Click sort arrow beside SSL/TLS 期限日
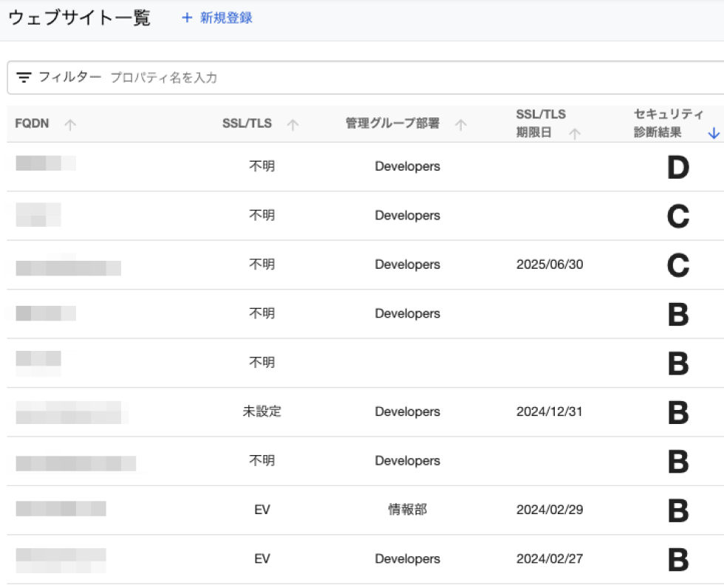The width and height of the screenshot is (724, 588). [575, 134]
